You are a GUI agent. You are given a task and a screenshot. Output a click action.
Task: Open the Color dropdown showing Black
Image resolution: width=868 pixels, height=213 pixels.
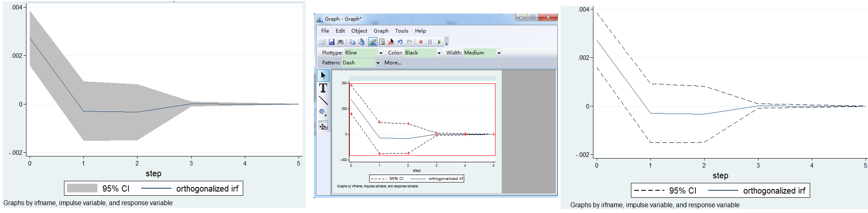click(x=439, y=53)
